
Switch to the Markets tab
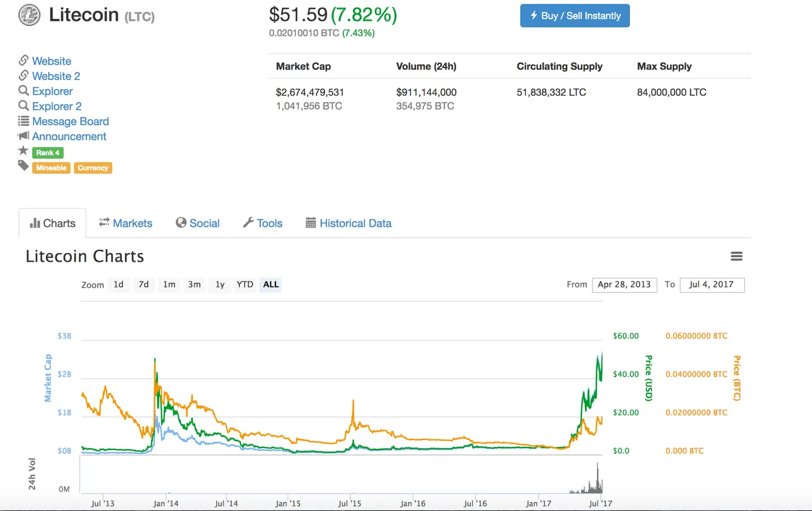coord(126,223)
